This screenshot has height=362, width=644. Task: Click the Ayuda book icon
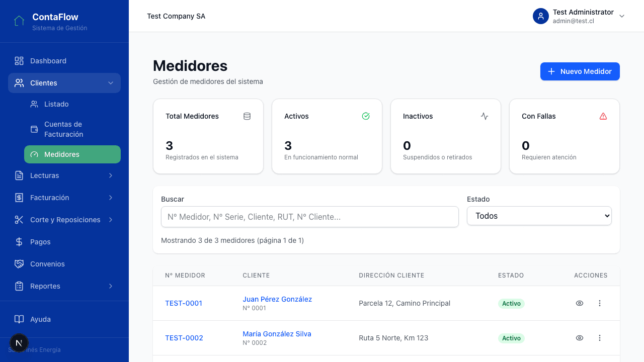coord(19,319)
